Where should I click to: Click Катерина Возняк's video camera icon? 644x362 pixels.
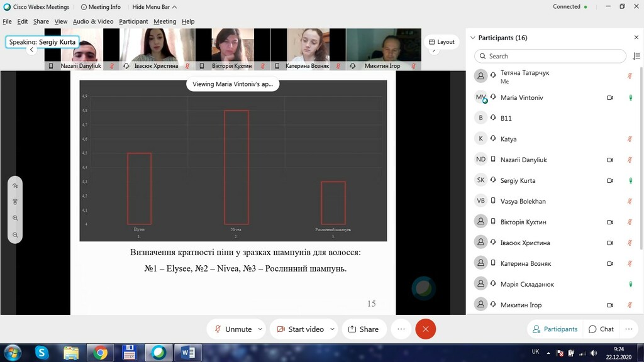[x=610, y=263]
